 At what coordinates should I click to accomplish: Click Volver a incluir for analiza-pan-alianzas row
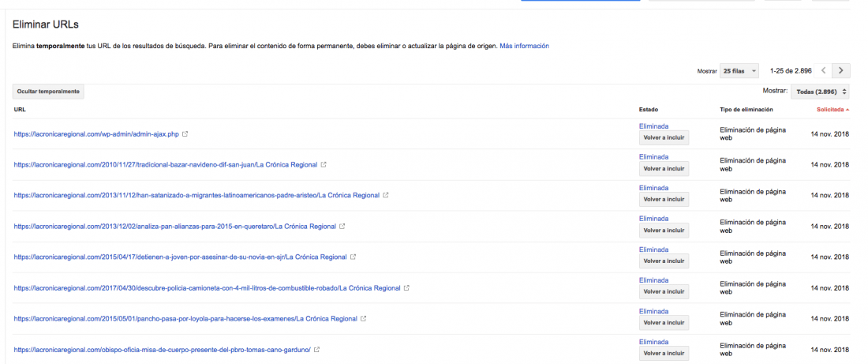(x=664, y=230)
